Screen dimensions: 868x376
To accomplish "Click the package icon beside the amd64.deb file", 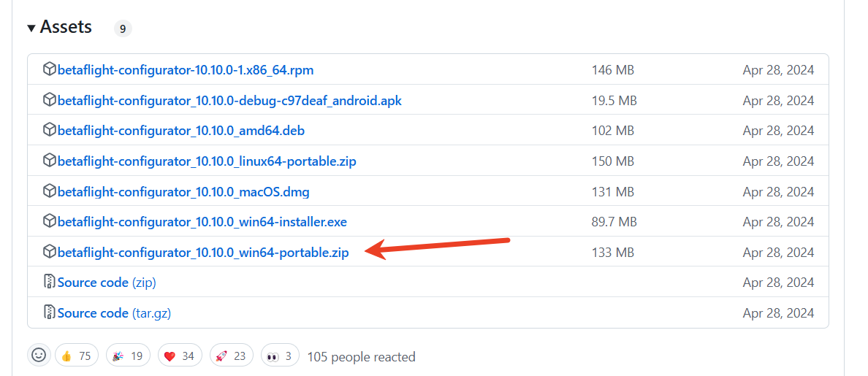I will [x=49, y=131].
